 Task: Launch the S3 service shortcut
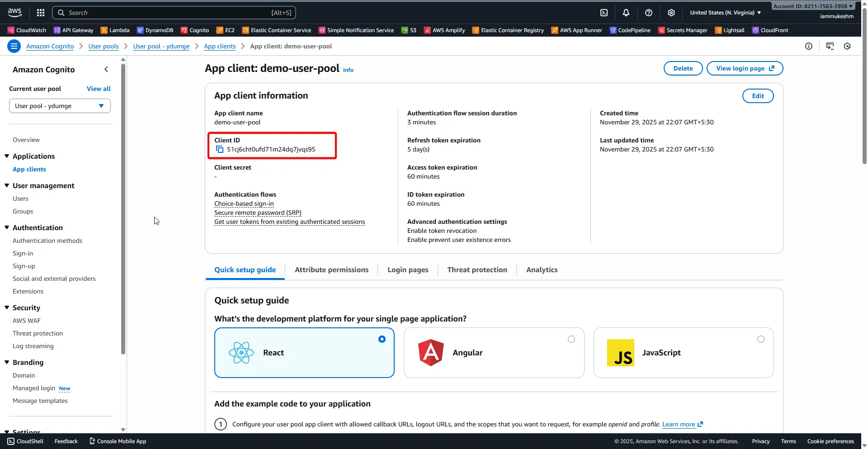(x=409, y=30)
